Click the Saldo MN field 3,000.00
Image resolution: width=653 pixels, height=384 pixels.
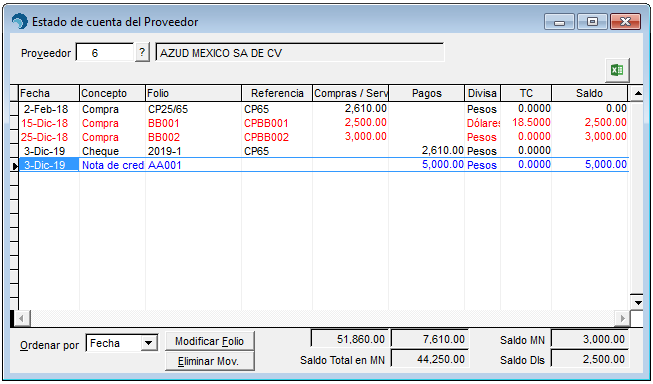click(x=589, y=339)
